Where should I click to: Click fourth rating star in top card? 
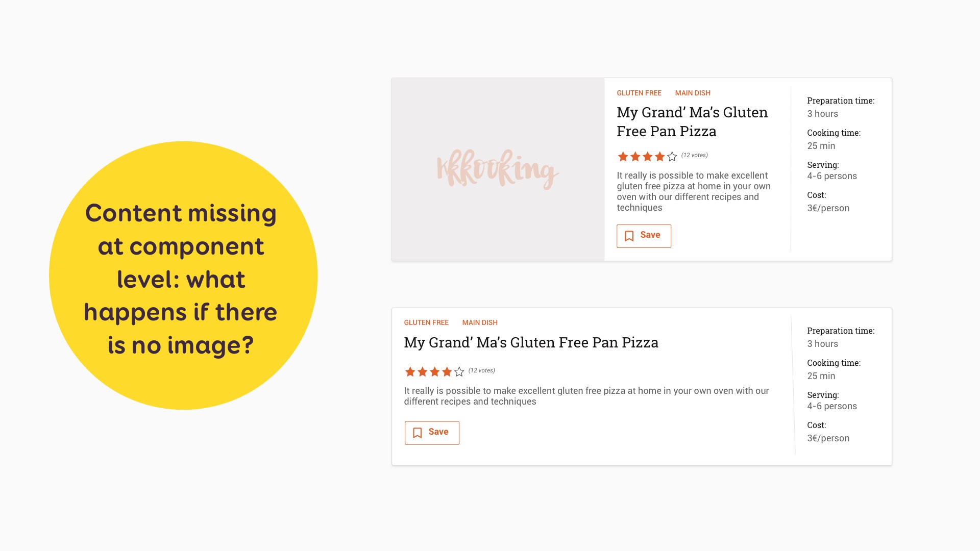(x=659, y=157)
